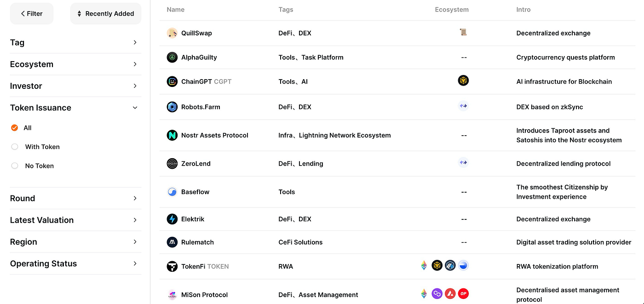The width and height of the screenshot is (644, 304).
Task: Click the Rulematch project logo
Action: point(172,242)
